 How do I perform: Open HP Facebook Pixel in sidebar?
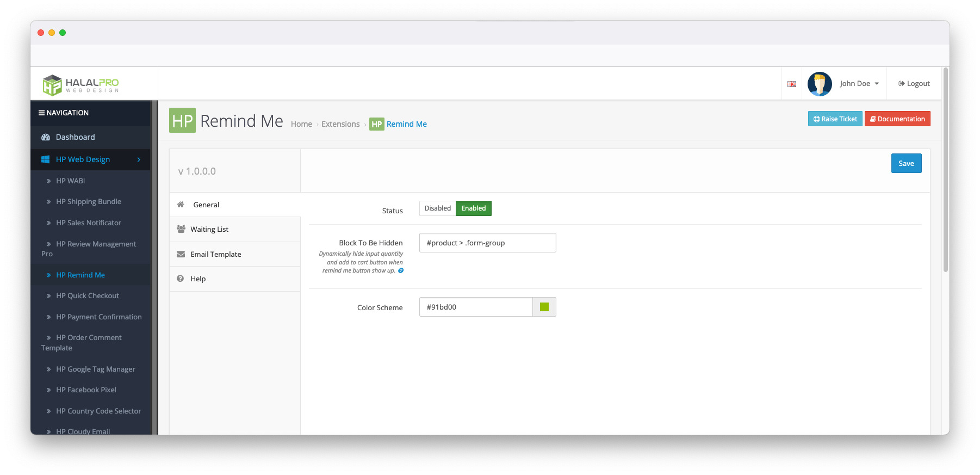point(90,390)
